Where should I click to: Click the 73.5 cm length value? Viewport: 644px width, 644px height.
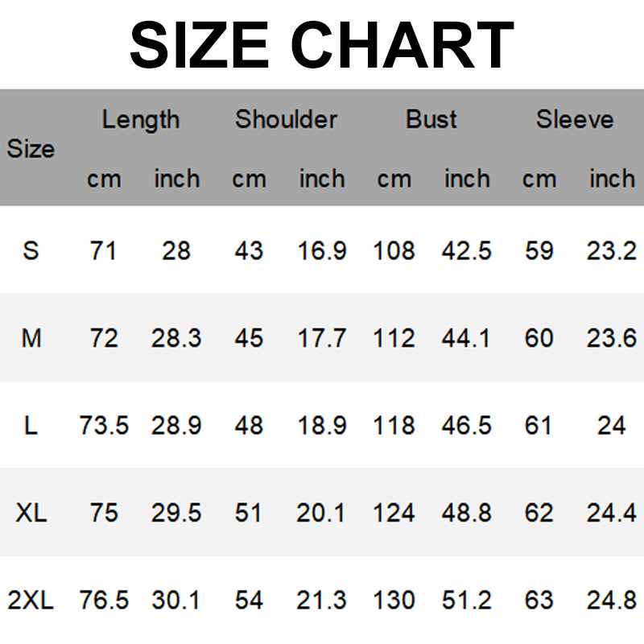[104, 426]
